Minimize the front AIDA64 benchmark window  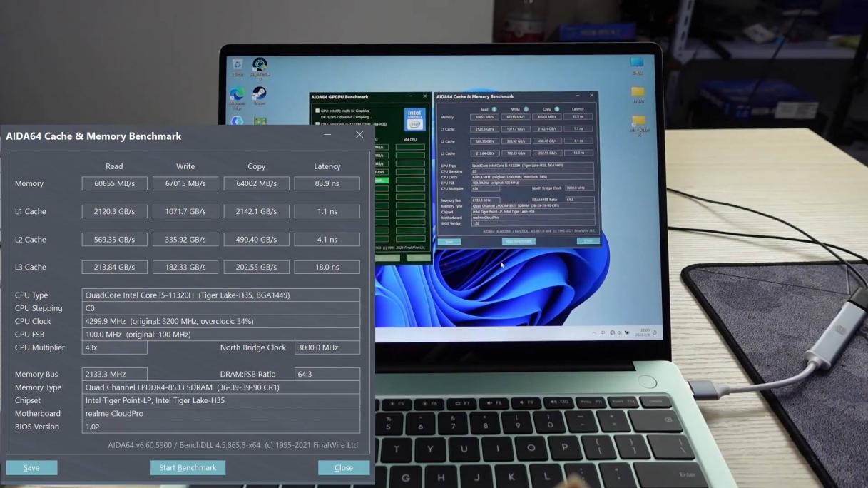(x=327, y=135)
